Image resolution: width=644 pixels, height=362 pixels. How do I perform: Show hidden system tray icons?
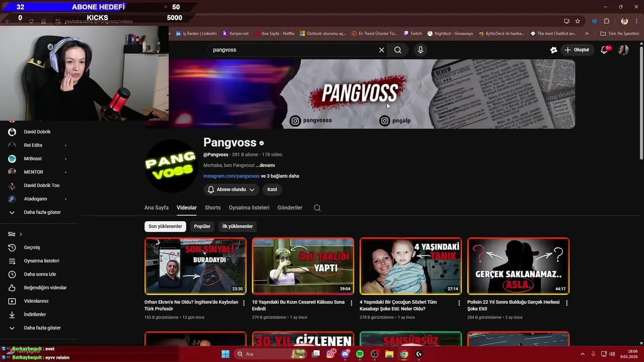click(x=583, y=354)
